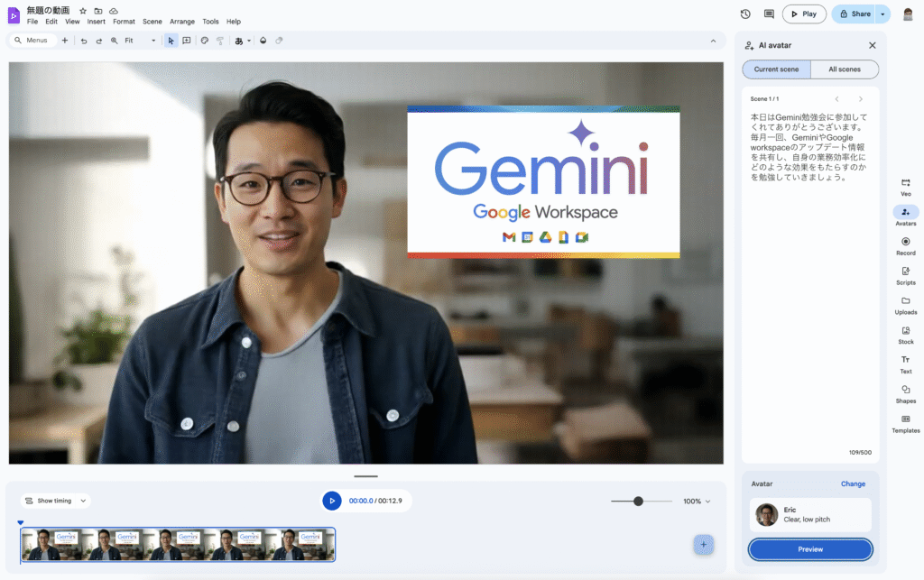924x580 pixels.
Task: Click the avatar script text box
Action: (x=810, y=275)
